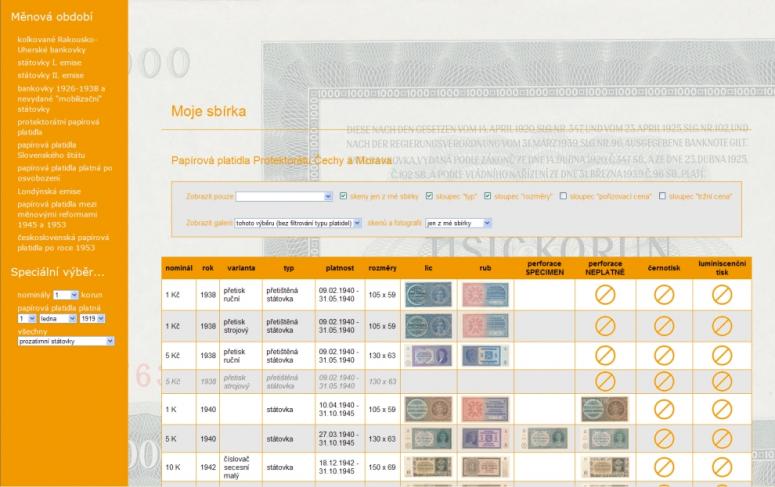Open the year dropdown showing 1919
The width and height of the screenshot is (775, 487).
tap(92, 319)
